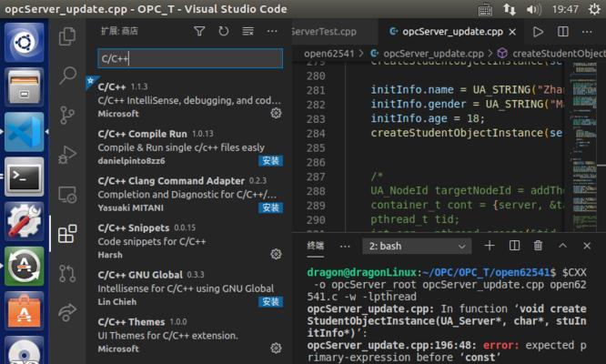Viewport: 606px width, 364px height.
Task: Click opcServer_update.cpp breadcrumb item
Action: coord(433,54)
